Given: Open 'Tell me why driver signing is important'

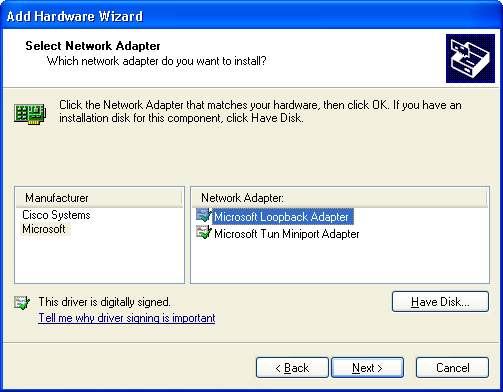Looking at the screenshot, I should [x=127, y=318].
